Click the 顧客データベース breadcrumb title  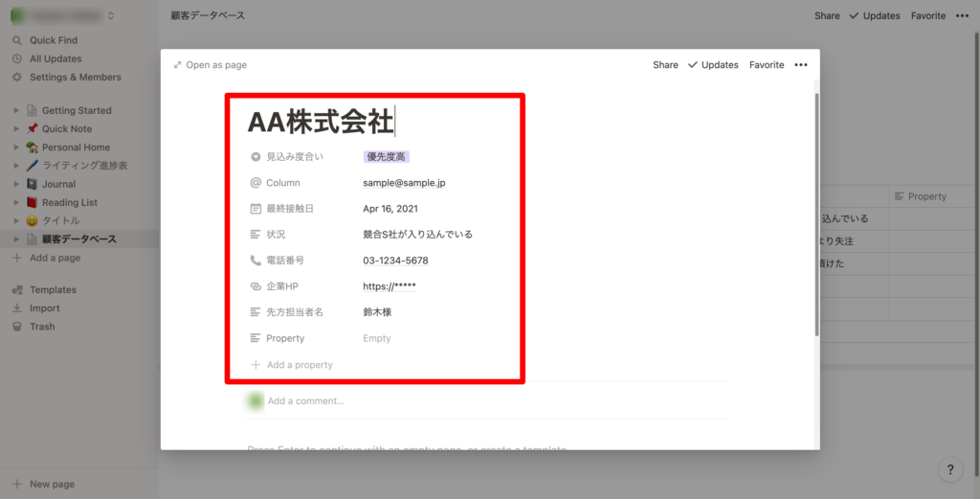point(208,15)
